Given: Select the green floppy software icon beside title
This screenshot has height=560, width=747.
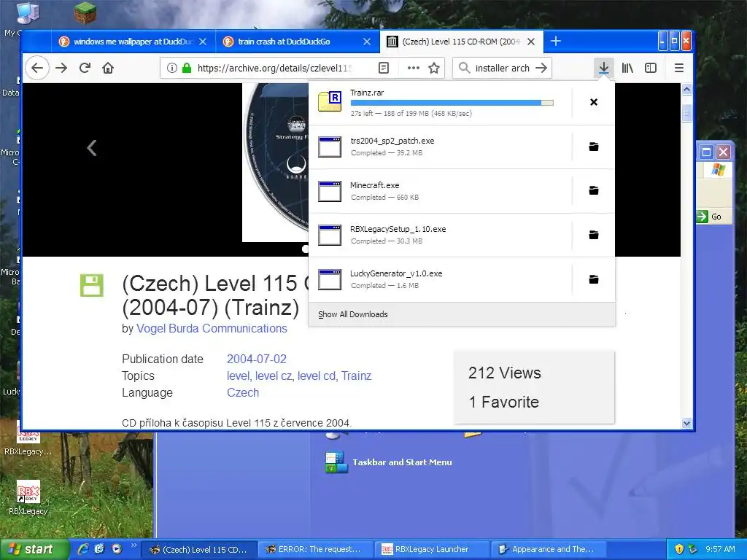Looking at the screenshot, I should (91, 285).
